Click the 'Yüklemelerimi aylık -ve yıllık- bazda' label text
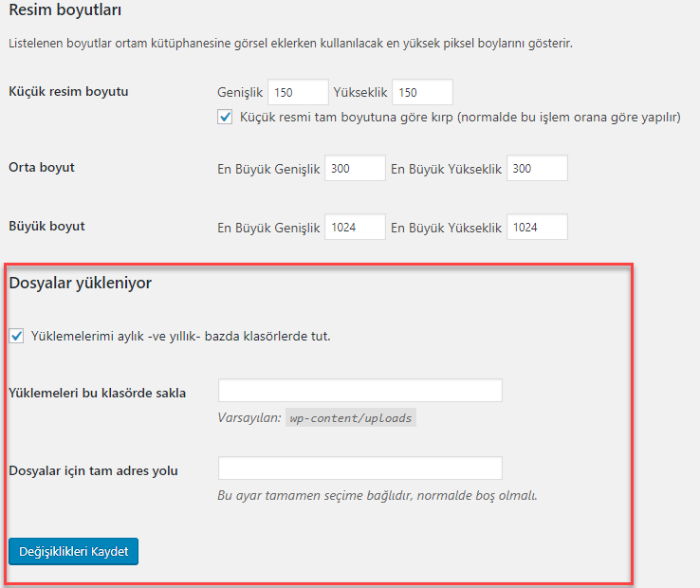The image size is (700, 588). pos(181,336)
